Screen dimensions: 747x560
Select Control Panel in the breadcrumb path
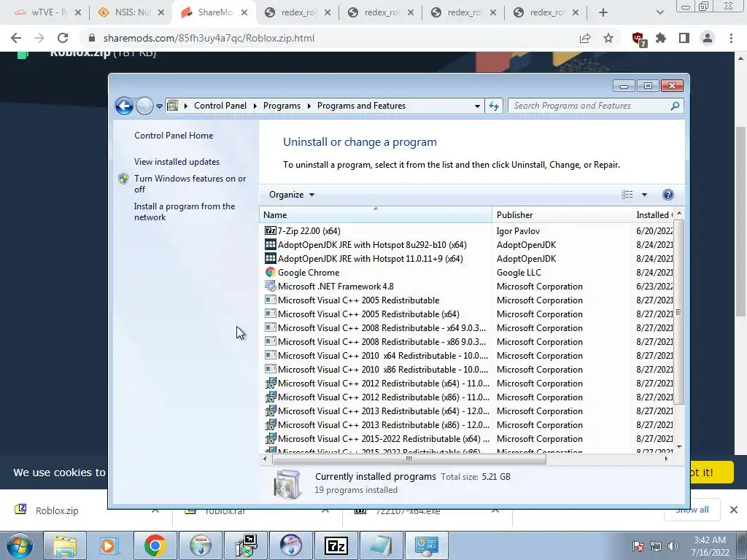220,106
